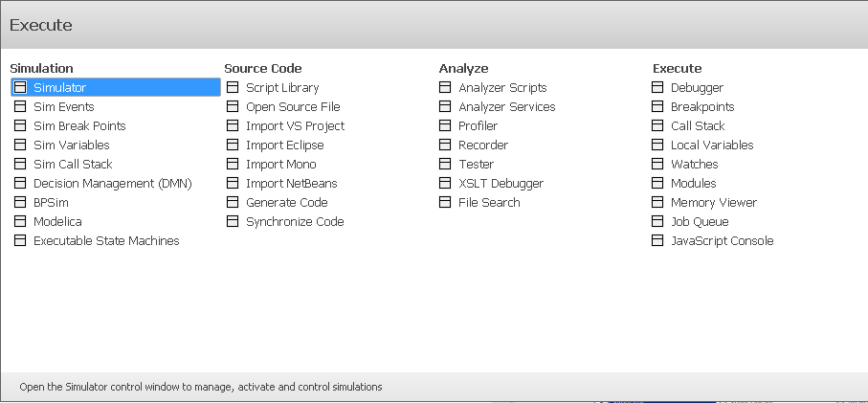This screenshot has height=403, width=868.
Task: Open Sim Break Points window
Action: [79, 126]
